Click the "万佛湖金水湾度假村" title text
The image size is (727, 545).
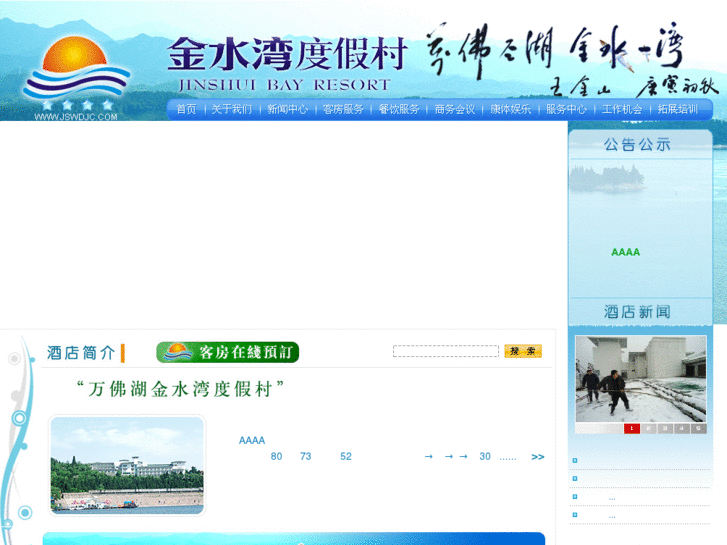(x=180, y=389)
